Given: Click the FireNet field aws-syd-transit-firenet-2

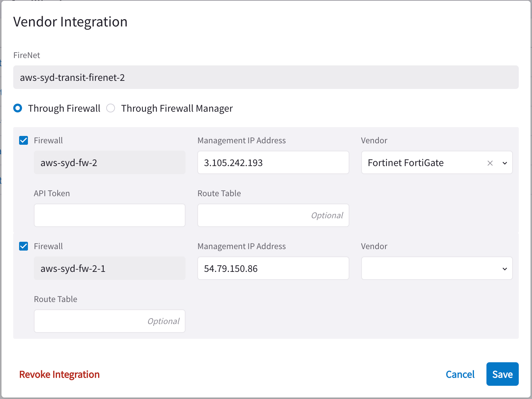Looking at the screenshot, I should [266, 78].
